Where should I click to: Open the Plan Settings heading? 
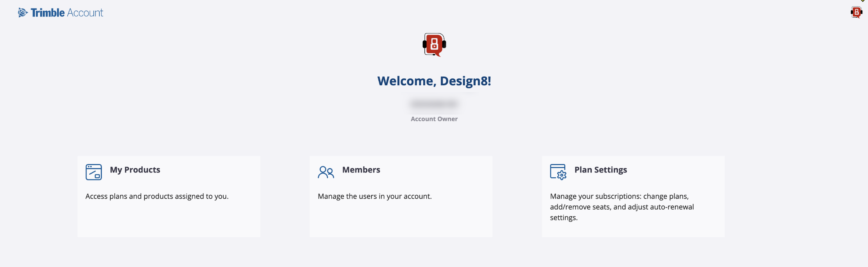coord(601,170)
